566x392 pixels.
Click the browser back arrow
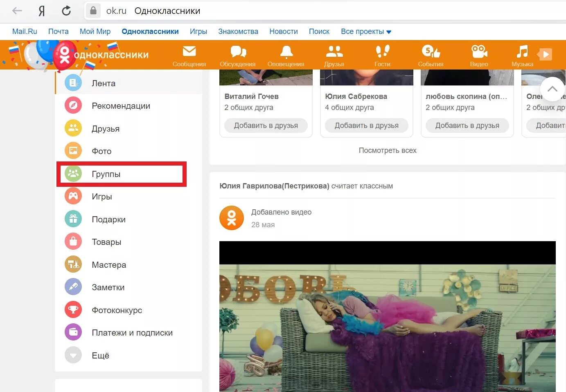tap(17, 11)
